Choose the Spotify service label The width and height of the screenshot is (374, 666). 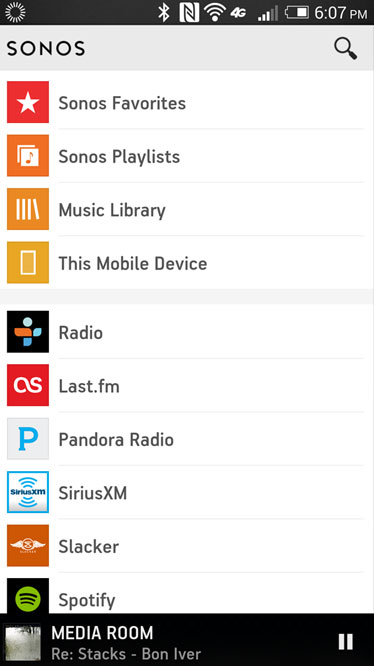coord(87,601)
